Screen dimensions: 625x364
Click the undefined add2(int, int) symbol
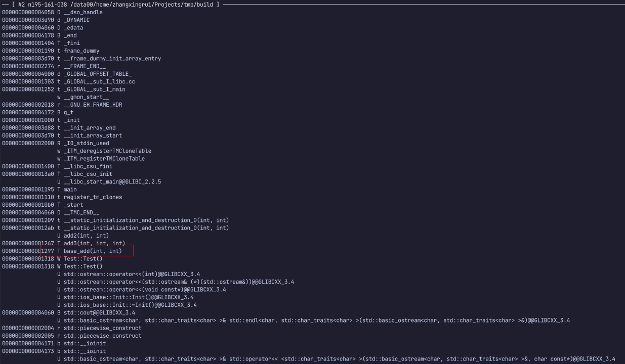[86, 236]
